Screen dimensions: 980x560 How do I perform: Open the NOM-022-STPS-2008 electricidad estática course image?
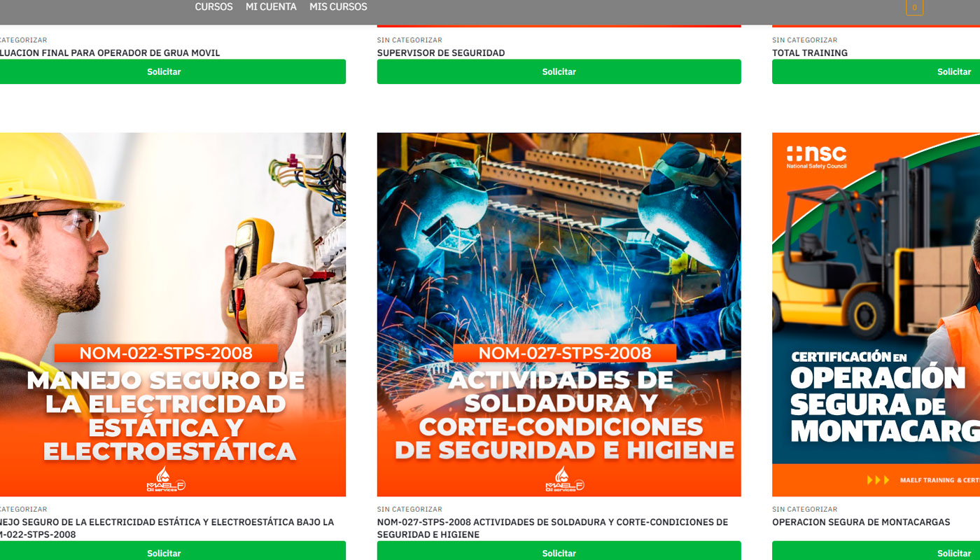[x=172, y=314]
